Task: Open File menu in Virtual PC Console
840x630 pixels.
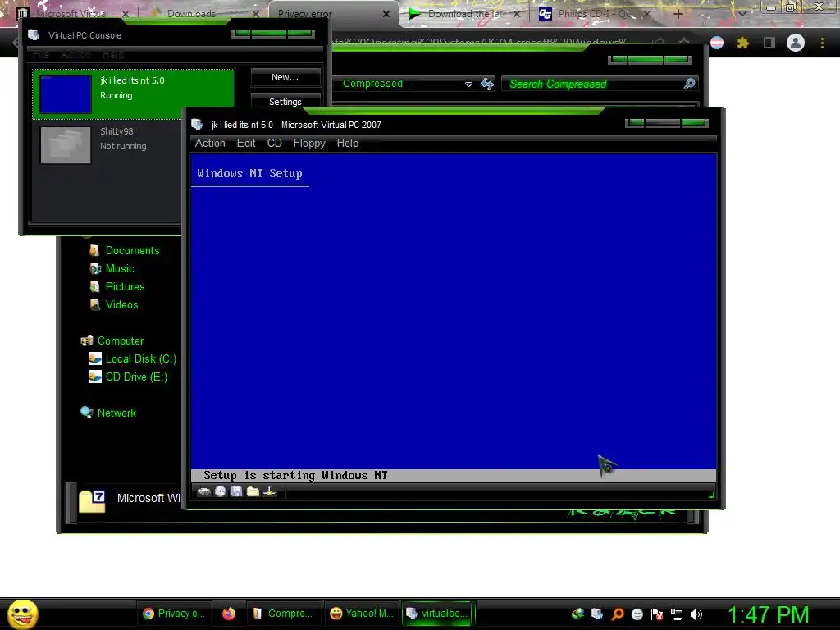Action: click(41, 55)
